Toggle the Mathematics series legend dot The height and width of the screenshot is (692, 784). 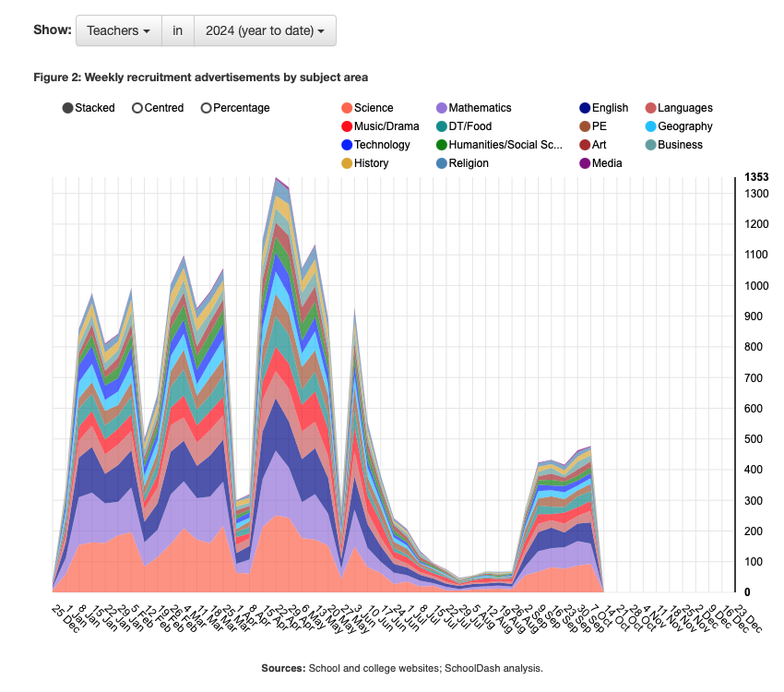[x=442, y=108]
